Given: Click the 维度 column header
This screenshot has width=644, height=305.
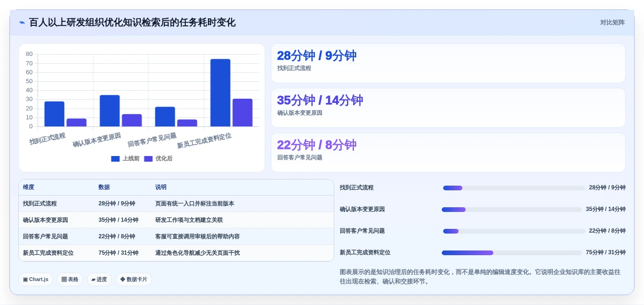Looking at the screenshot, I should [x=29, y=187].
